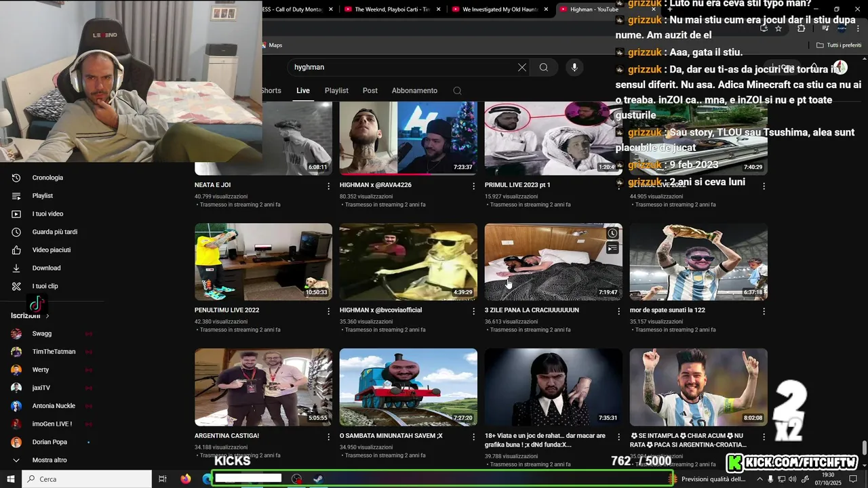
Task: Open Steam from the taskbar
Action: tap(318, 479)
